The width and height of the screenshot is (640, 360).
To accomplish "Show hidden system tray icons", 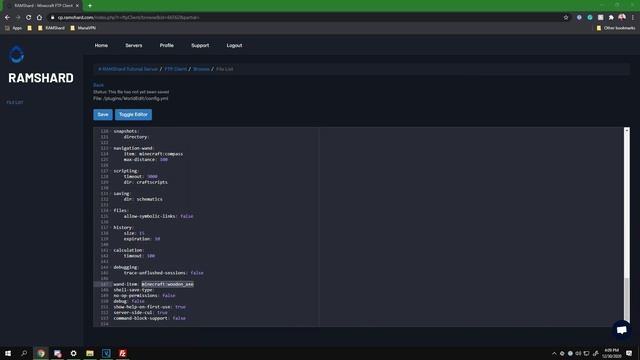I will [x=554, y=353].
